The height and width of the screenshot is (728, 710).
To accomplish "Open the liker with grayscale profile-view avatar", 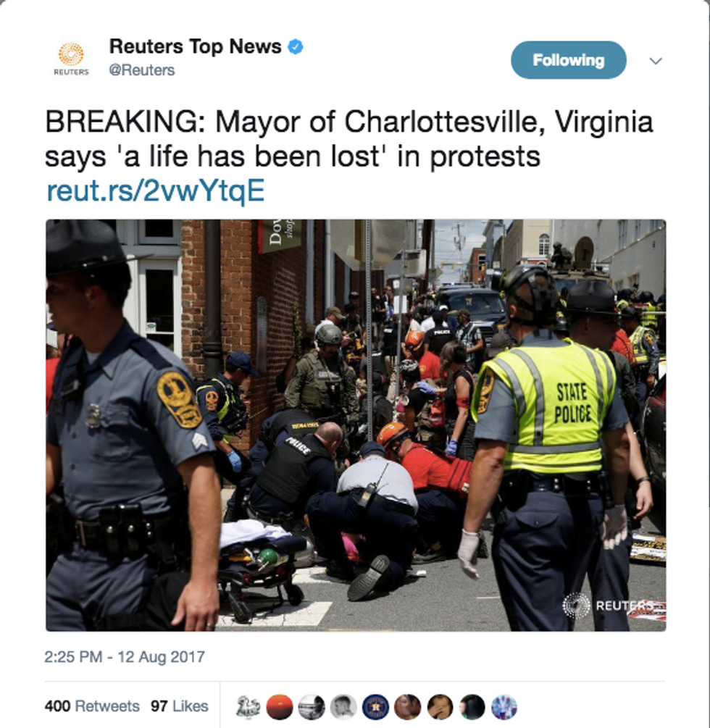I will click(343, 707).
